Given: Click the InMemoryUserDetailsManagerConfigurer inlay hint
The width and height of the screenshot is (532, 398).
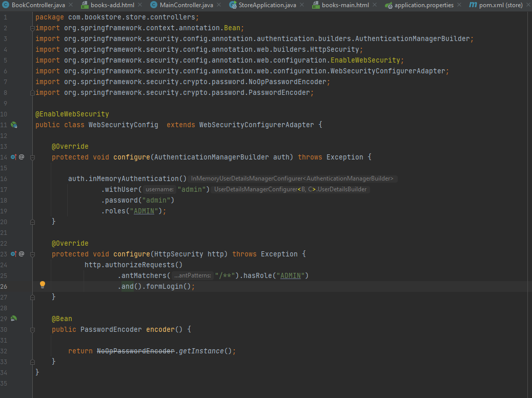Looking at the screenshot, I should point(292,178).
